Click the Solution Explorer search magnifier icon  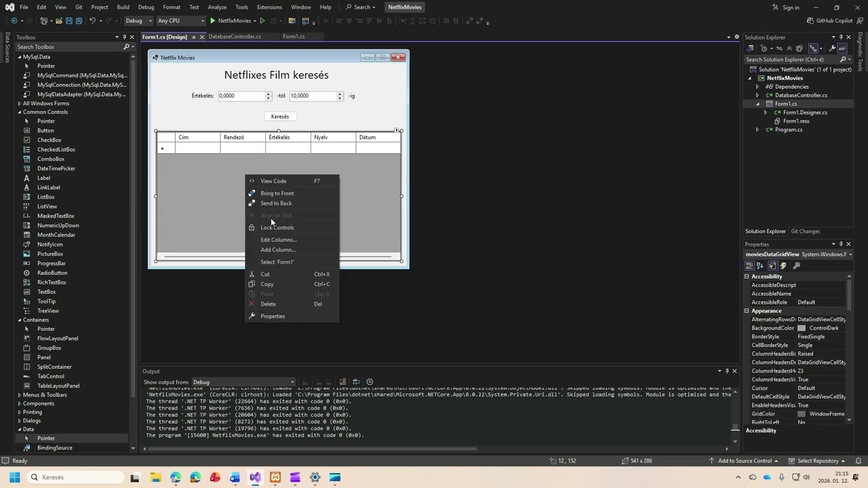click(x=842, y=59)
